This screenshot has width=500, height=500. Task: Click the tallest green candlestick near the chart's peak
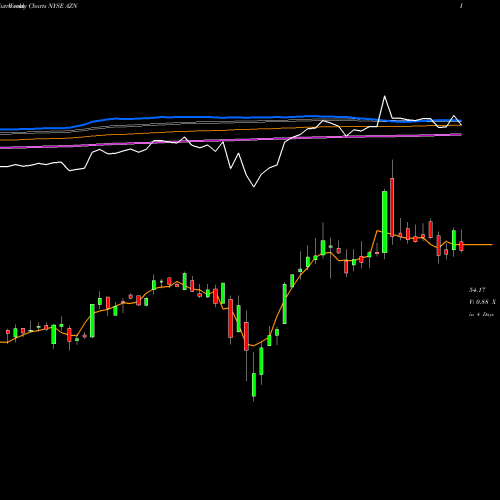click(x=384, y=222)
